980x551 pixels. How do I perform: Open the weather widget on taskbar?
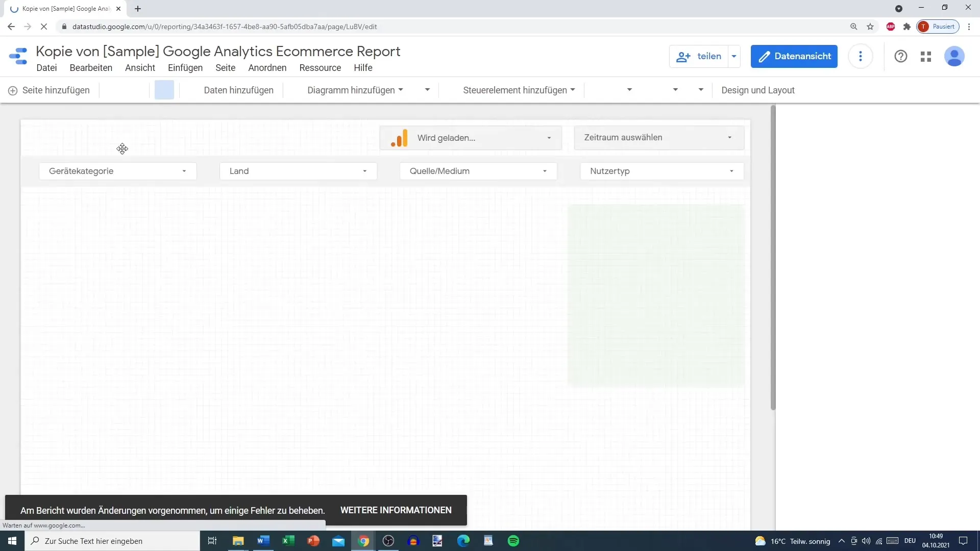tap(792, 541)
